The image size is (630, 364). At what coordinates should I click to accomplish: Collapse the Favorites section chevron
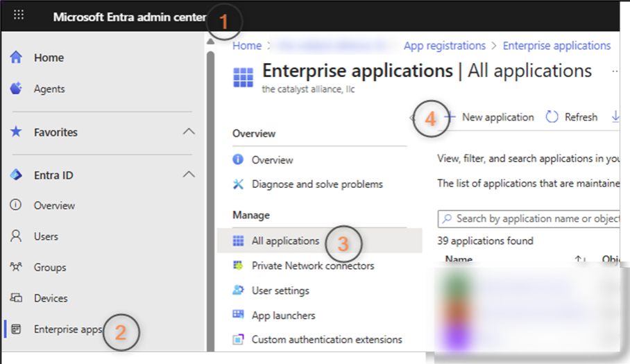coord(188,132)
